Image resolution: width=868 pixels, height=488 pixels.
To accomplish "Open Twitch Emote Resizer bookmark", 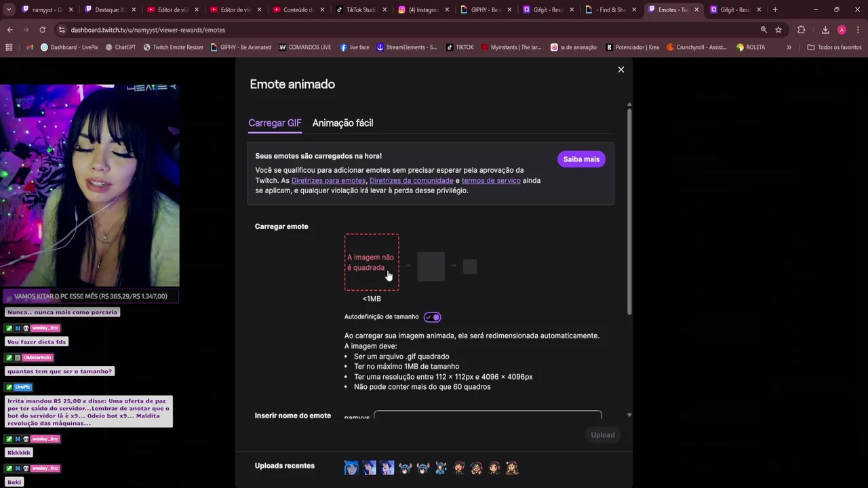I will [x=173, y=47].
